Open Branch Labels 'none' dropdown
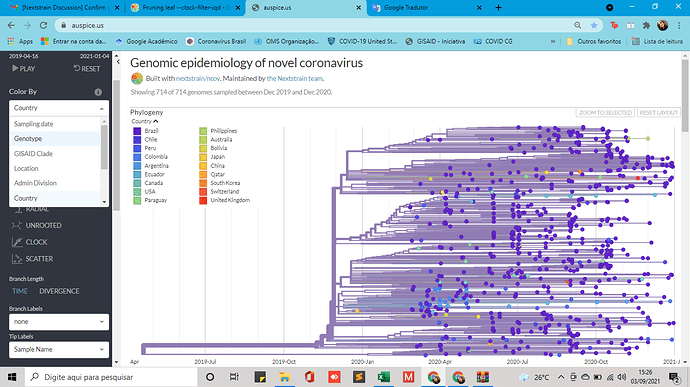Image resolution: width=690 pixels, height=387 pixels. click(59, 322)
